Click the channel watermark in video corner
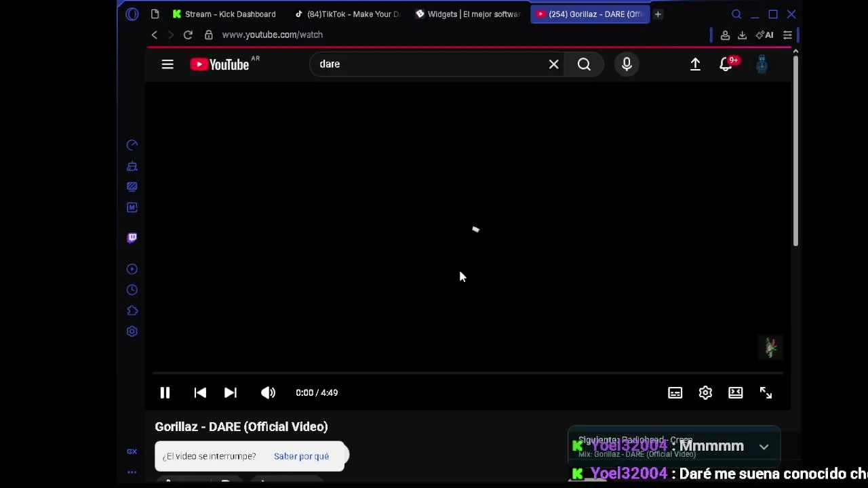This screenshot has width=868, height=488. (x=770, y=348)
